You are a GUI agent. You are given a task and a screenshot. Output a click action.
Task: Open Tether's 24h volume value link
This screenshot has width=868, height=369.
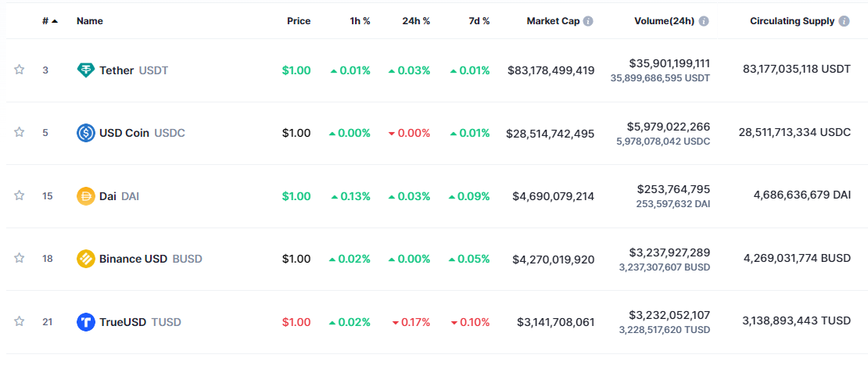coord(669,63)
